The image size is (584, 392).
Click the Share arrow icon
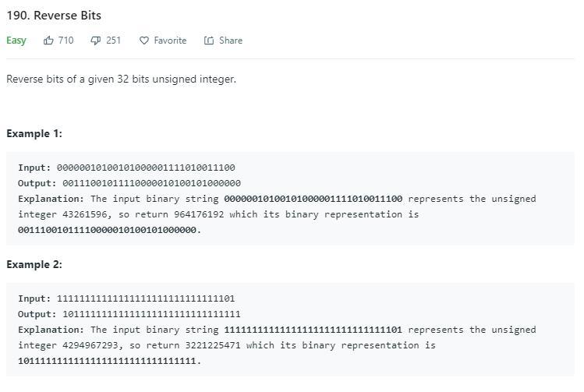point(209,41)
